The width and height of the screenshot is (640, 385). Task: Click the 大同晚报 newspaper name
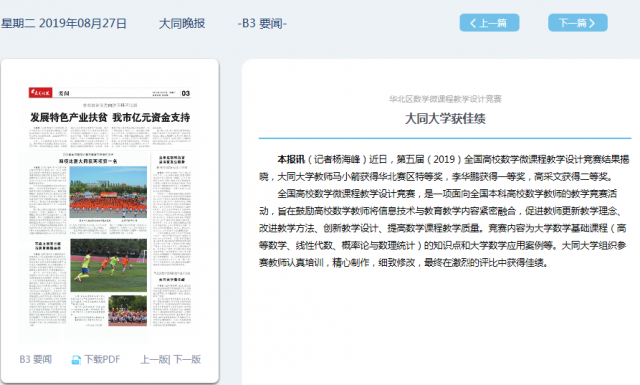[x=182, y=23]
